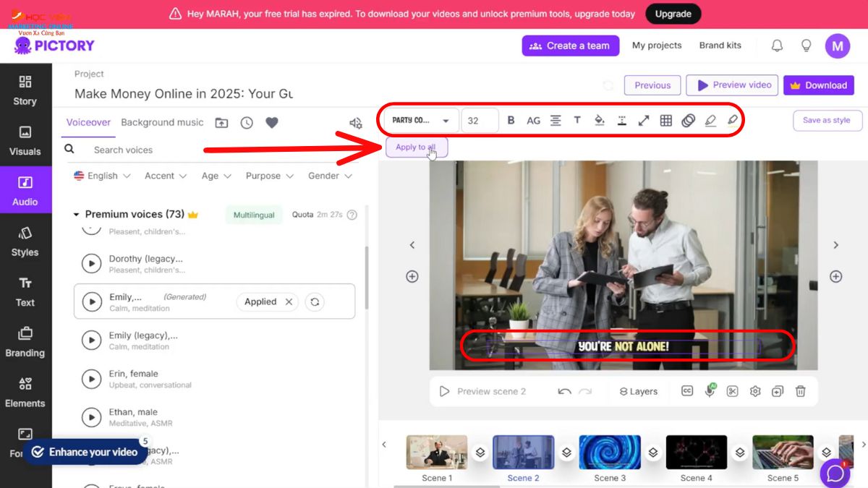Regenerate Emily voiceover refresh icon

click(314, 301)
